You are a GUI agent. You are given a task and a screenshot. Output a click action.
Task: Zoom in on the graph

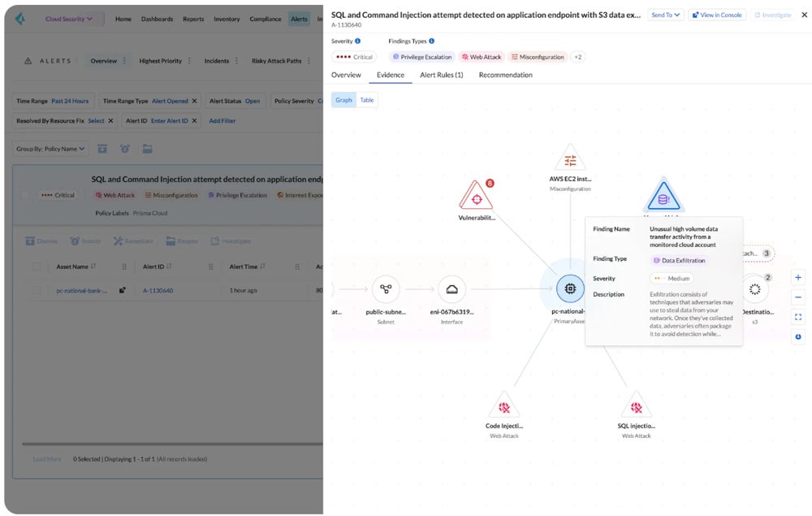click(x=798, y=277)
